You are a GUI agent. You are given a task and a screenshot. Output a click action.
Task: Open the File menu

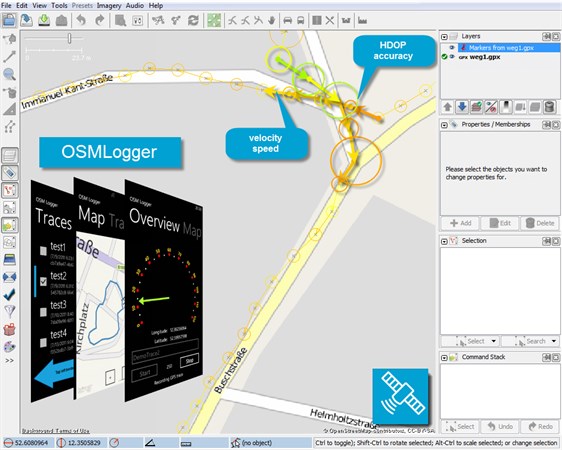tap(6, 5)
